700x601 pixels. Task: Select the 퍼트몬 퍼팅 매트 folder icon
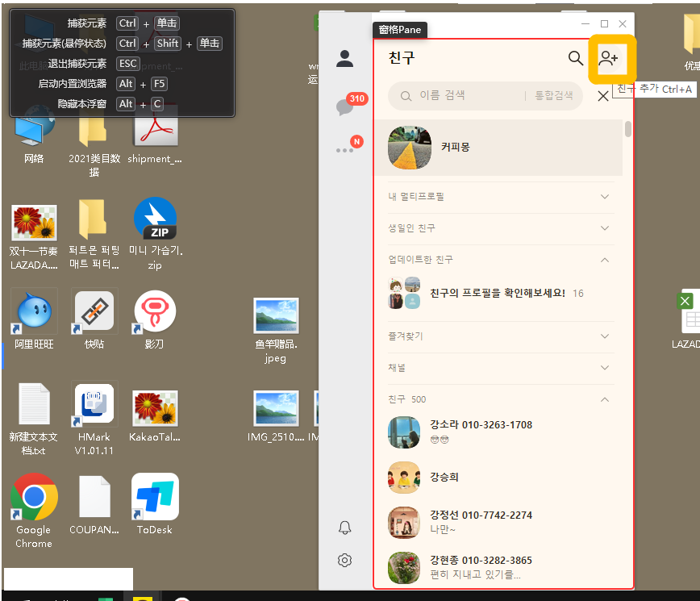pyautogui.click(x=94, y=235)
